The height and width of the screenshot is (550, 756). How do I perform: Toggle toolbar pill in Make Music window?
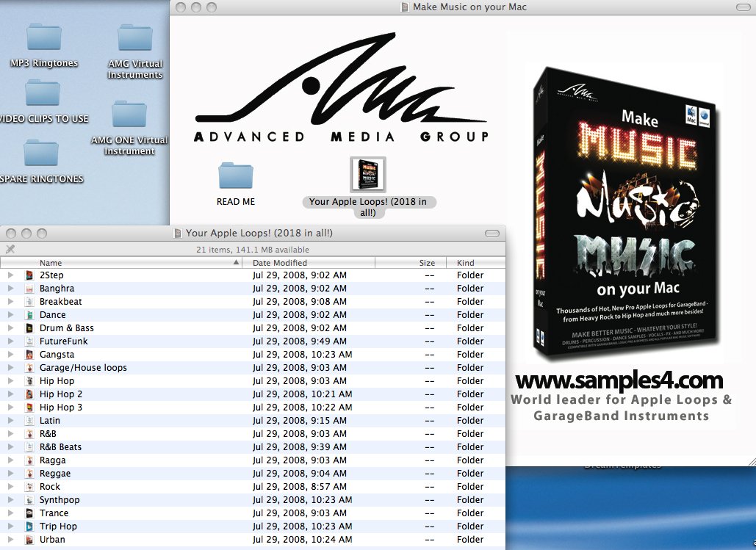[x=742, y=7]
